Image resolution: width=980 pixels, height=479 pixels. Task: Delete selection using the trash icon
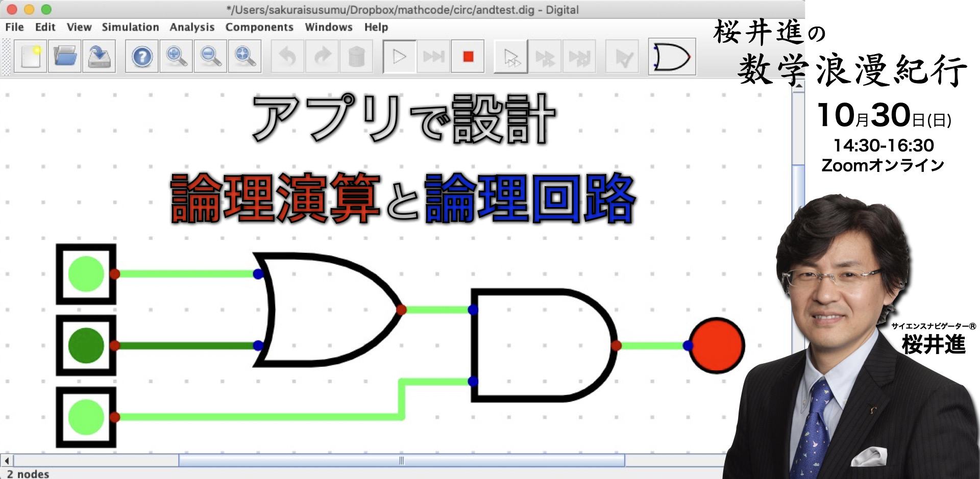(x=356, y=57)
